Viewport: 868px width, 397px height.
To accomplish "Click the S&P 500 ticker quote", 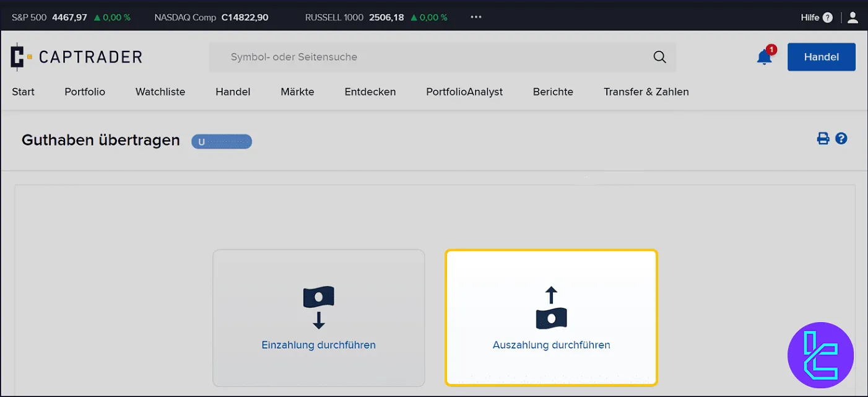I will [x=71, y=17].
